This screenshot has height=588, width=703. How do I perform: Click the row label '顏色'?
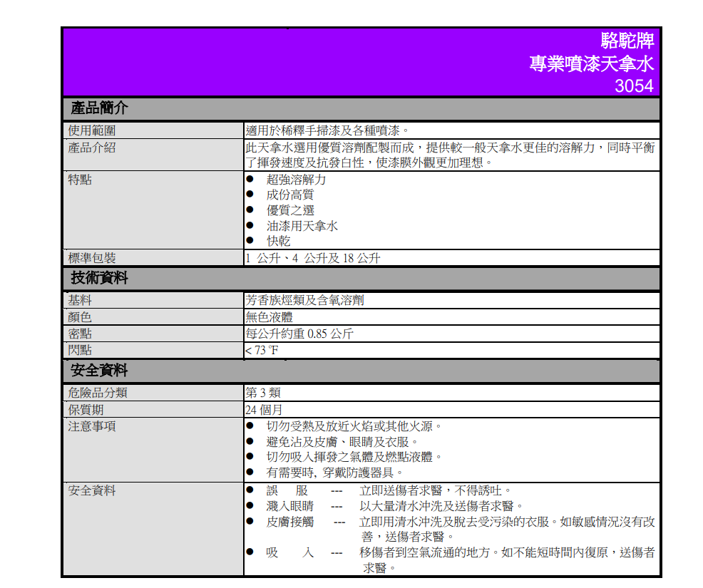coord(80,317)
